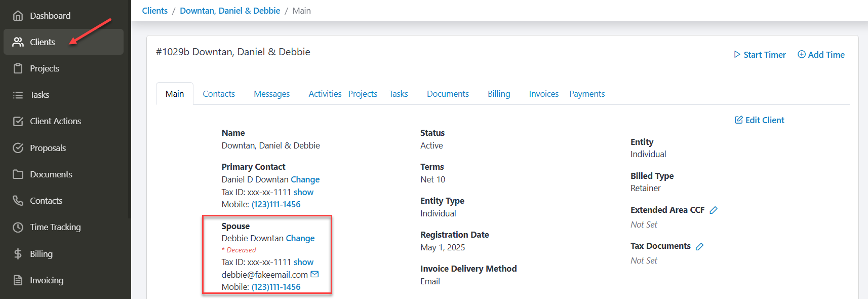
Task: Click client heading #1029b Downtan, Daniel & Debbie
Action: [x=233, y=52]
